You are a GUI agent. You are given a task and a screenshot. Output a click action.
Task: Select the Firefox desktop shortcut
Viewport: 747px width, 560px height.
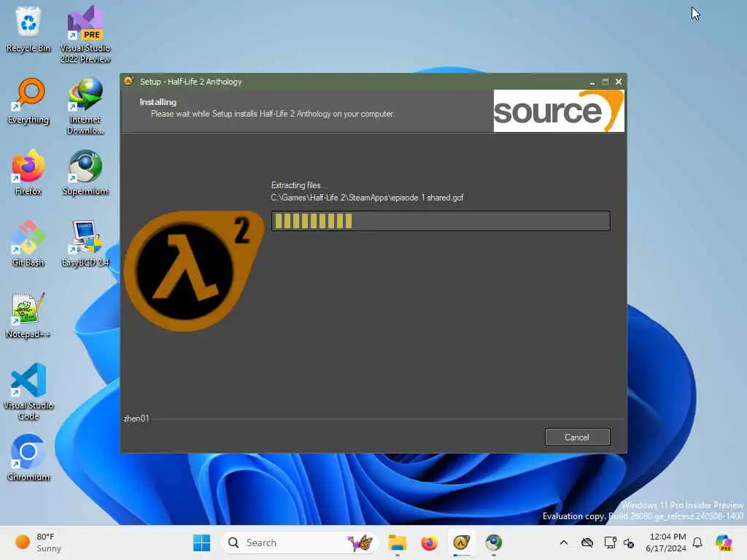pyautogui.click(x=28, y=172)
